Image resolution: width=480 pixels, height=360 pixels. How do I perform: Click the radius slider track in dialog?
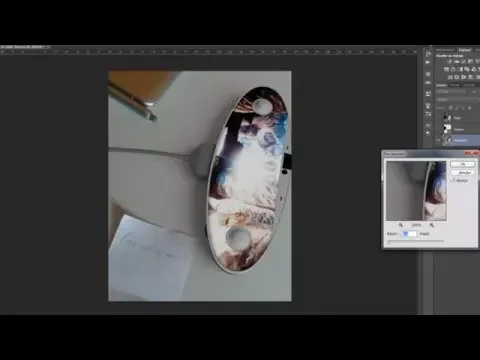point(416,241)
